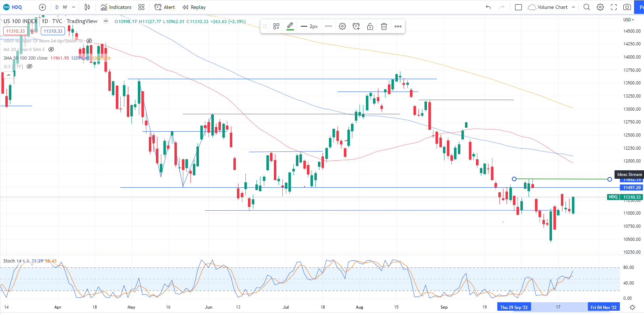The width and height of the screenshot is (644, 315).
Task: Click the Ideas Stream label
Action: coord(629,174)
